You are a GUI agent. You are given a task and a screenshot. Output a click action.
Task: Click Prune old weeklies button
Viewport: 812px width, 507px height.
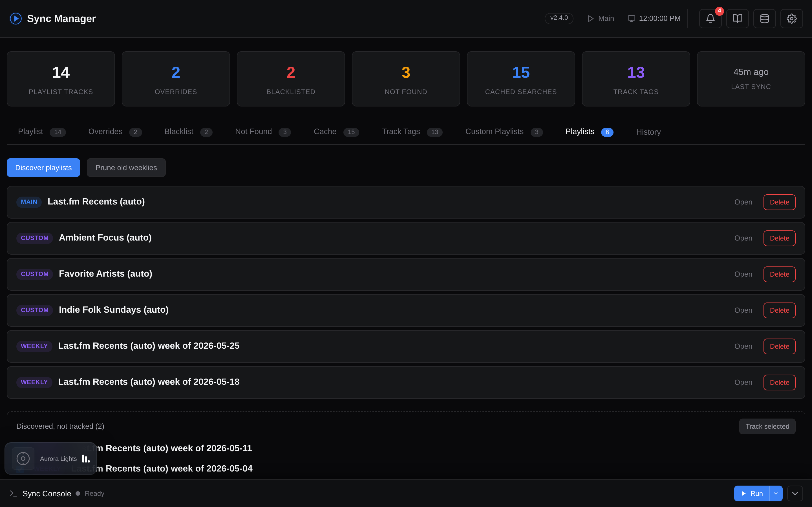tap(126, 168)
